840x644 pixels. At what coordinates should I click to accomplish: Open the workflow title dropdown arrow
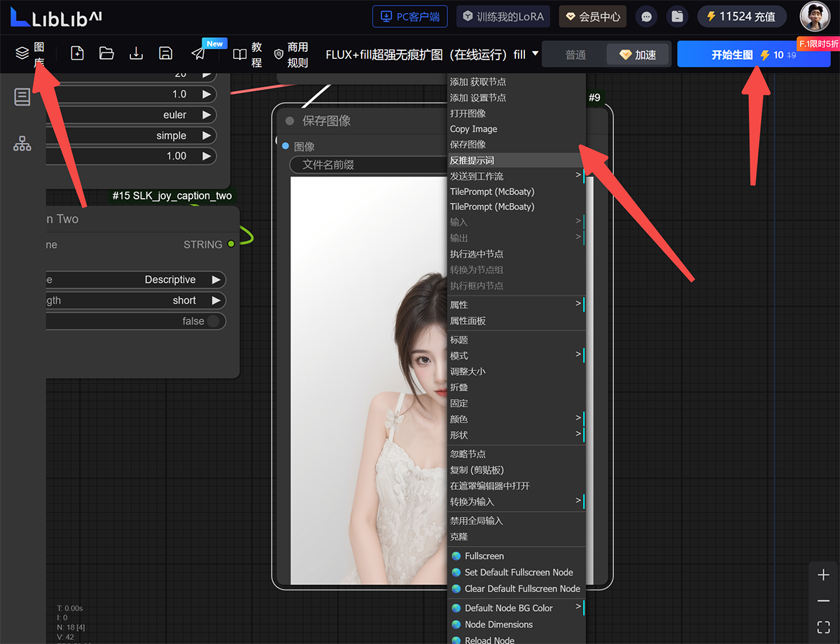535,53
